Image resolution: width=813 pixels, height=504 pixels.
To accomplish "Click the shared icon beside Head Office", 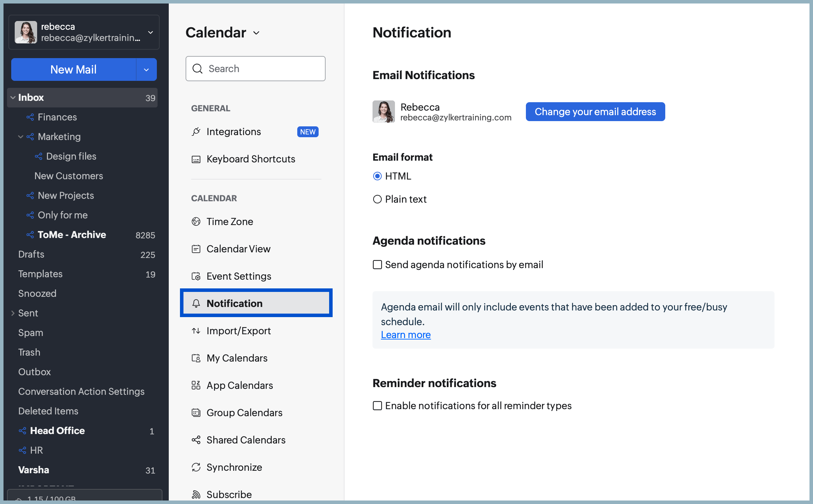I will (22, 430).
